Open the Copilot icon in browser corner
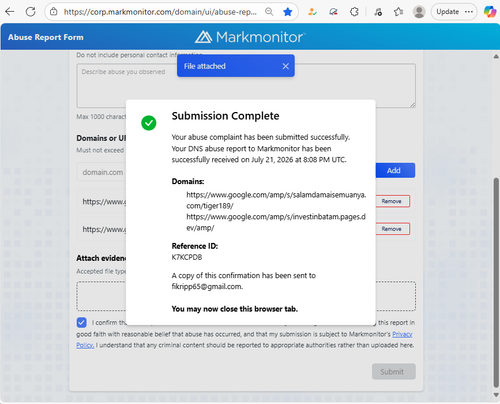The width and height of the screenshot is (500, 404). pos(490,12)
